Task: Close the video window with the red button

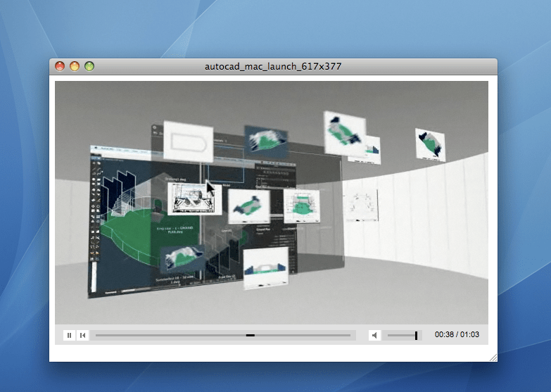Action: tap(60, 66)
